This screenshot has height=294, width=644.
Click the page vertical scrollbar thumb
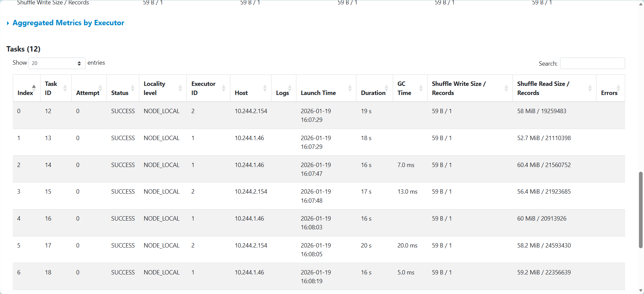point(641,210)
